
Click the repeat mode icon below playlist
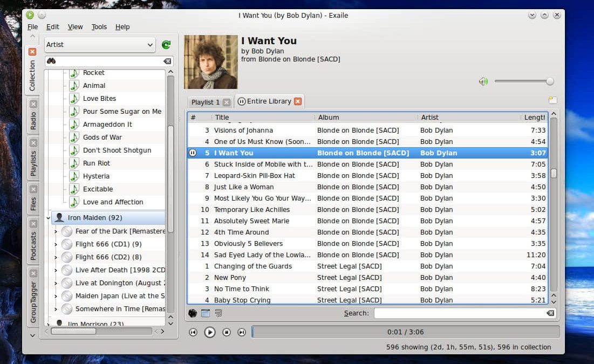(x=206, y=313)
